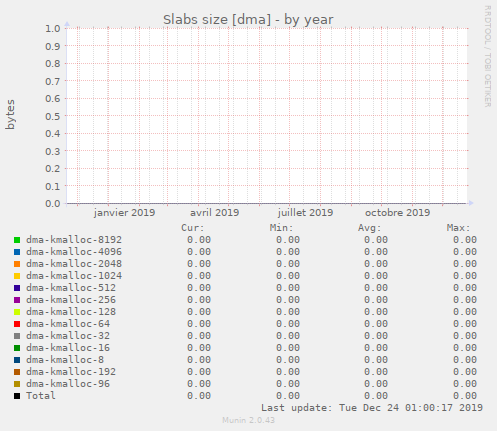Click the avril 2019 axis label
Image resolution: width=497 pixels, height=431 pixels.
click(215, 213)
